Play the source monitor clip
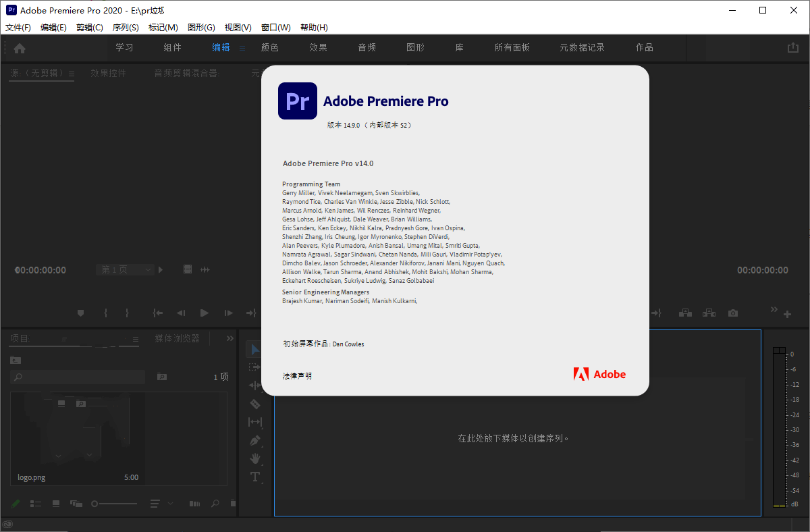 [205, 313]
